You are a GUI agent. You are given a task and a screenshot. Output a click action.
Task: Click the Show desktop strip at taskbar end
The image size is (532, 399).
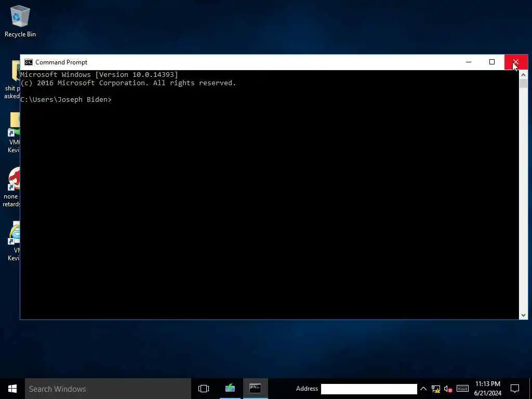pyautogui.click(x=530, y=389)
